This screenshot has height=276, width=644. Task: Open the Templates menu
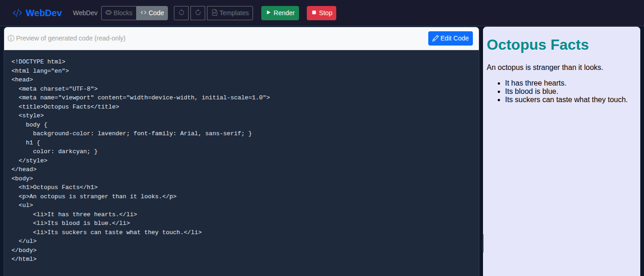coord(230,13)
